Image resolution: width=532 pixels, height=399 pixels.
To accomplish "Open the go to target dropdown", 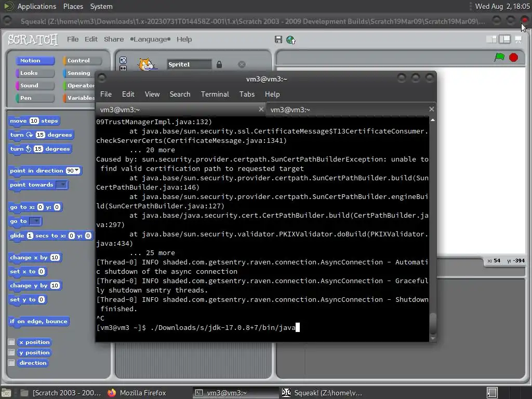I will click(35, 221).
